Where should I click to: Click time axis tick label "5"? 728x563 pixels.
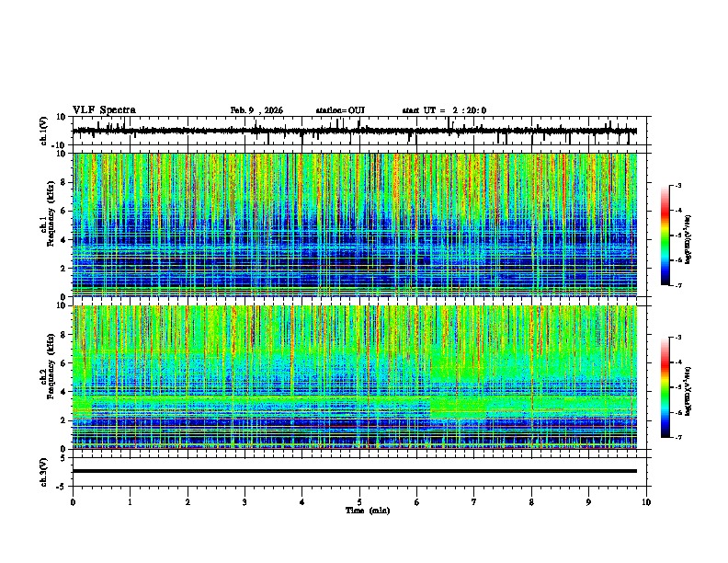point(359,502)
